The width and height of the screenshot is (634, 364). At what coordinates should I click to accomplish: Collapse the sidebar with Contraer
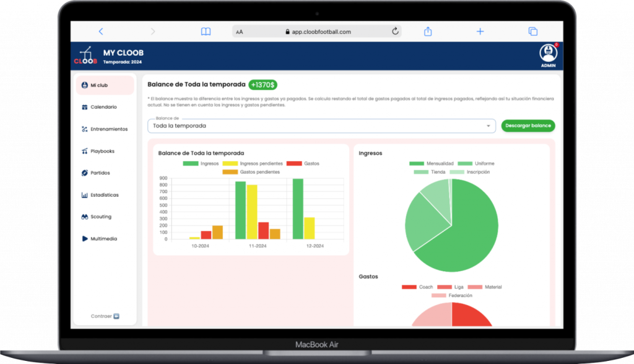105,316
